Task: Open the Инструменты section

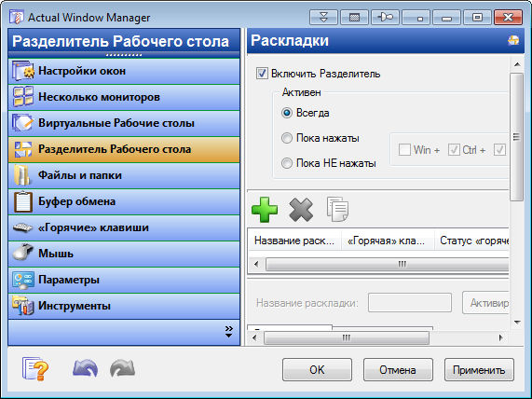Action: 124,307
